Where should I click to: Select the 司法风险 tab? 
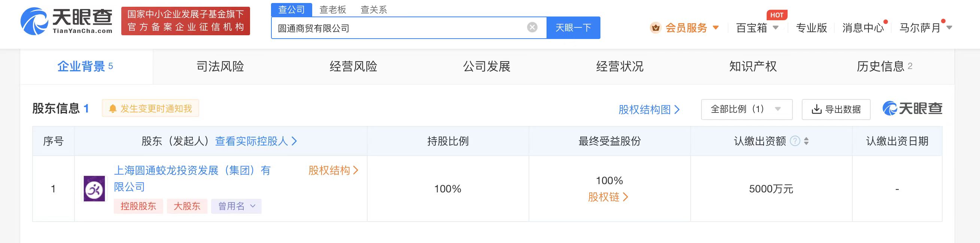click(220, 67)
